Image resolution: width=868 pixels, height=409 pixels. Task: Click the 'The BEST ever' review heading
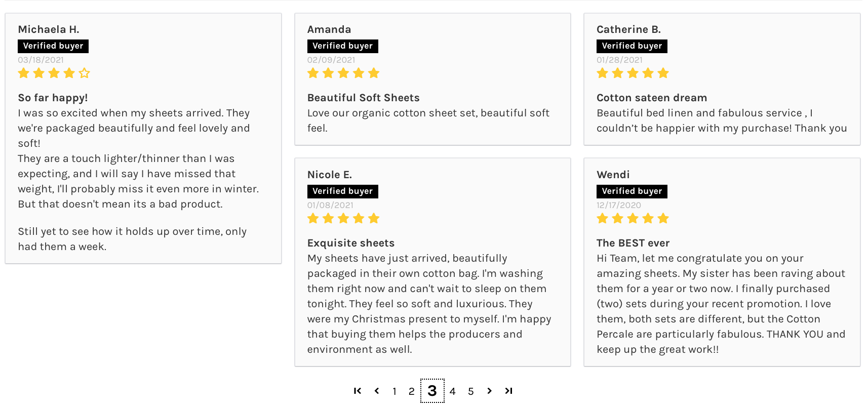point(633,243)
